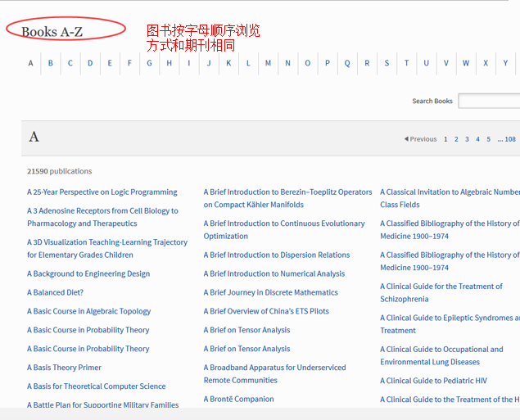Viewport: 520px width, 420px height.
Task: Open A Clinical Guide for Treatment of Schizophrenia
Action: pos(441,293)
